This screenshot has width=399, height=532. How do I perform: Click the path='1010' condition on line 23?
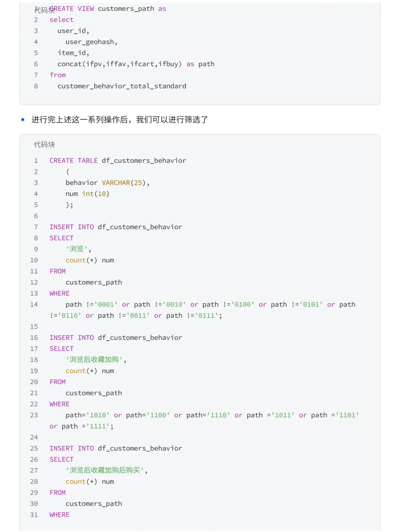pyautogui.click(x=88, y=415)
